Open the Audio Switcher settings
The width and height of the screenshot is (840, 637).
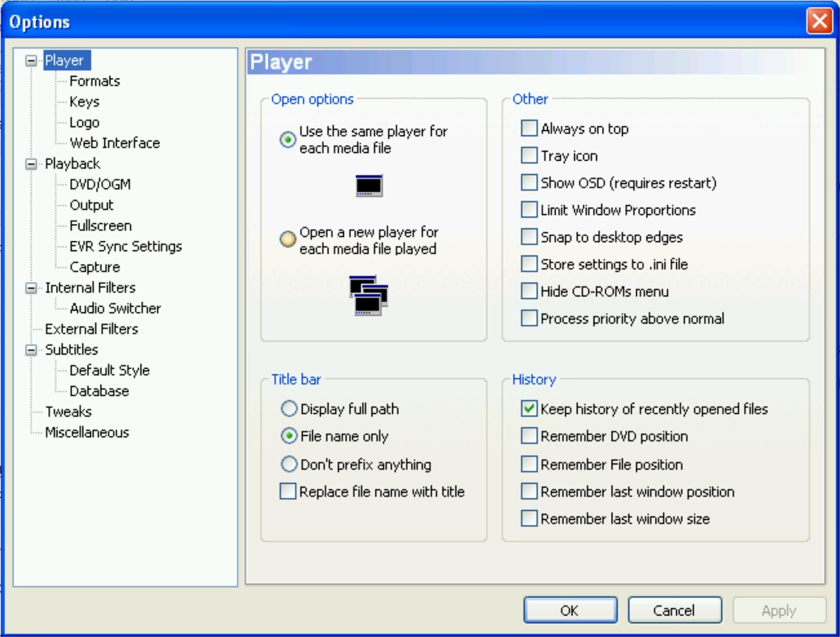tap(115, 308)
